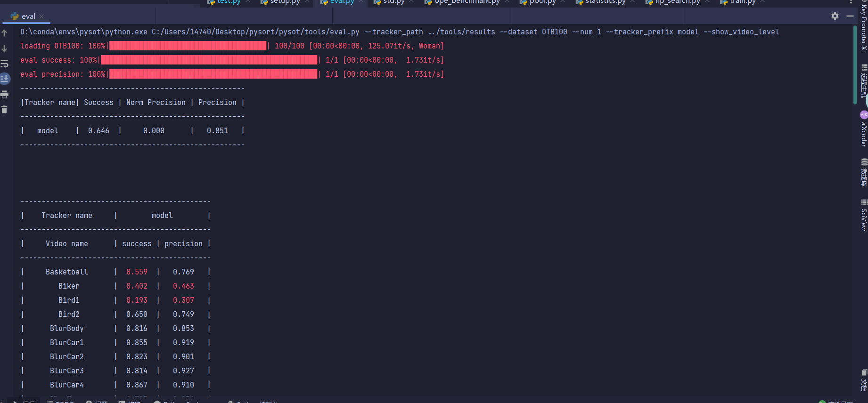868x403 pixels.
Task: Click the BlurCar4 video row name
Action: tap(67, 385)
